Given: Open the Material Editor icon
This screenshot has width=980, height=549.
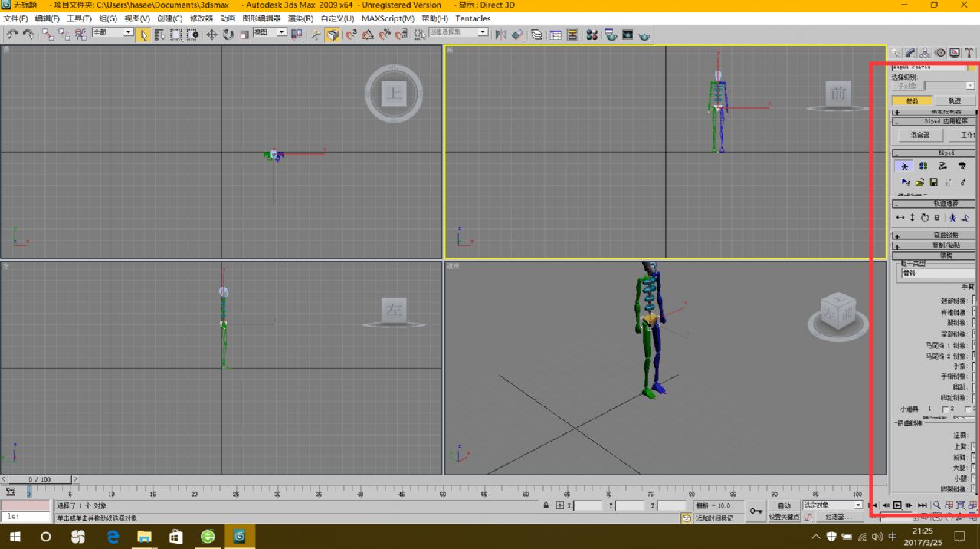Looking at the screenshot, I should click(592, 35).
